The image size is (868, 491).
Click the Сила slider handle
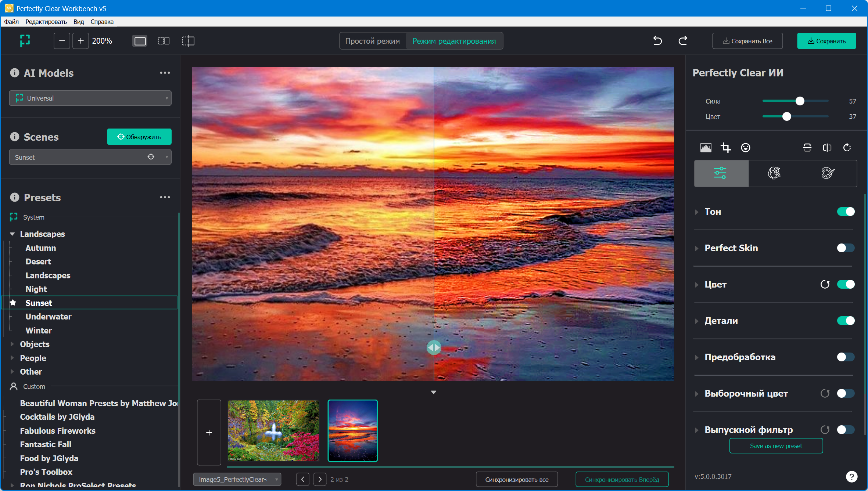pyautogui.click(x=800, y=101)
